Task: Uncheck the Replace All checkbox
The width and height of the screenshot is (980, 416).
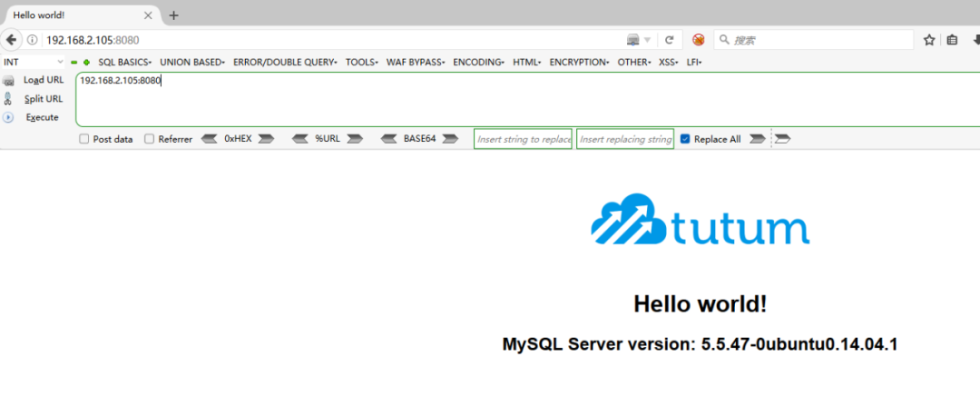Action: (685, 140)
